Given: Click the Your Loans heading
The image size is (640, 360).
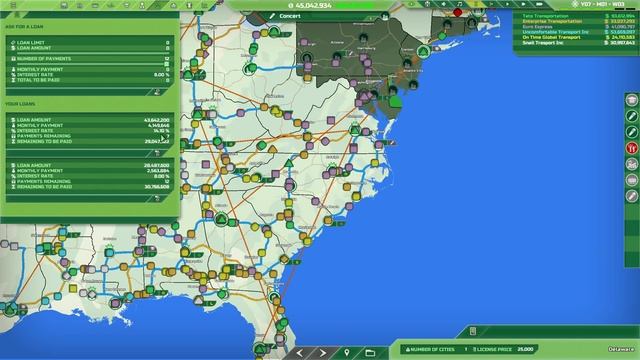Looking at the screenshot, I should (x=20, y=104).
